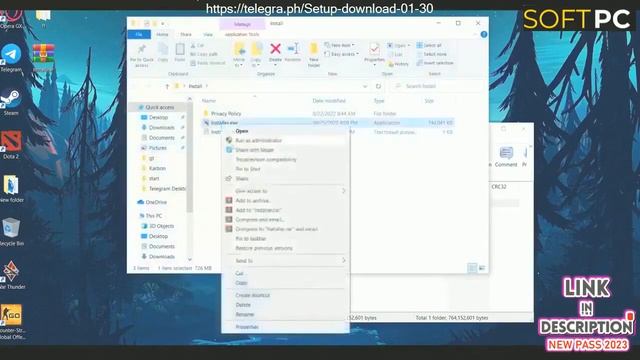
Task: Select This PC in the navigation pane
Action: coord(153,216)
